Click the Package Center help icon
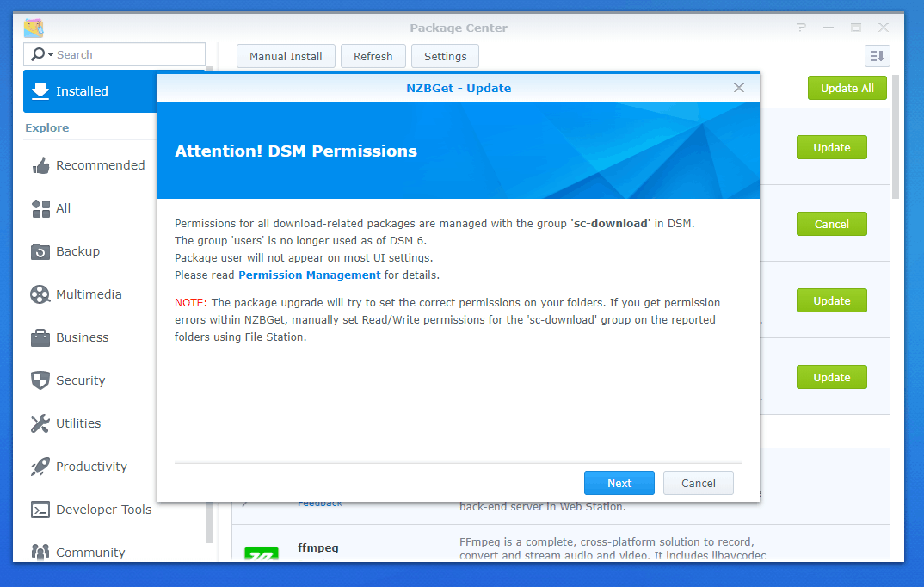 coord(801,28)
